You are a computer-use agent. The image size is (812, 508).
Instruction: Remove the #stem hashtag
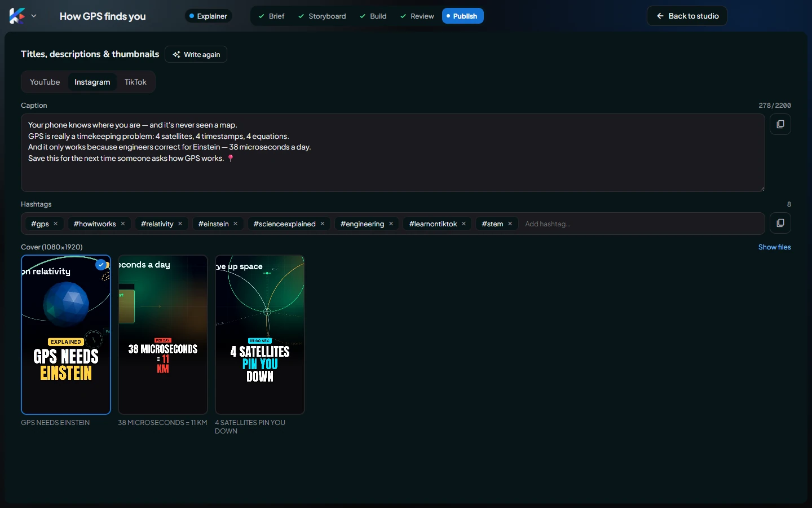pyautogui.click(x=510, y=224)
